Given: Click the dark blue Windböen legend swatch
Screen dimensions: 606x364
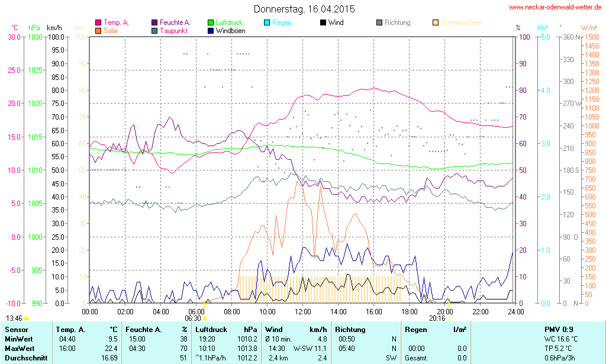Looking at the screenshot, I should tap(211, 30).
